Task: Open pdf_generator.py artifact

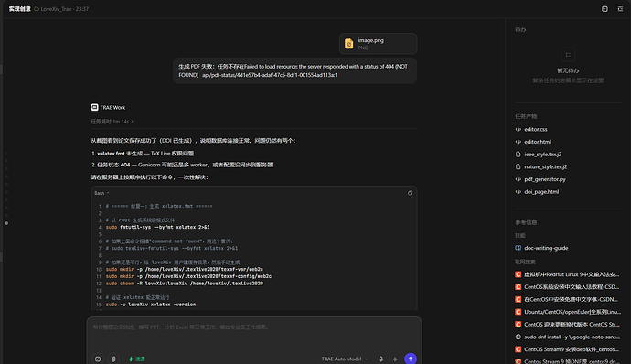Action: [x=545, y=179]
